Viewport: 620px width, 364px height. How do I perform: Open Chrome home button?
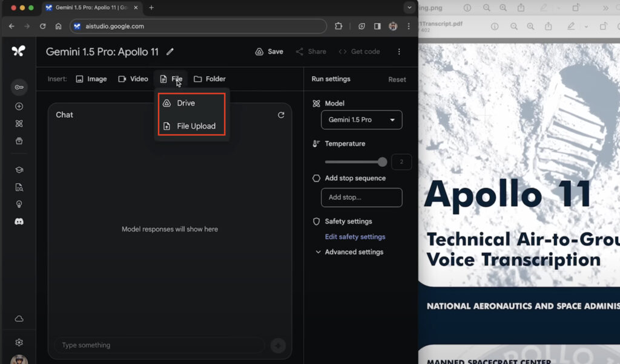tap(58, 26)
